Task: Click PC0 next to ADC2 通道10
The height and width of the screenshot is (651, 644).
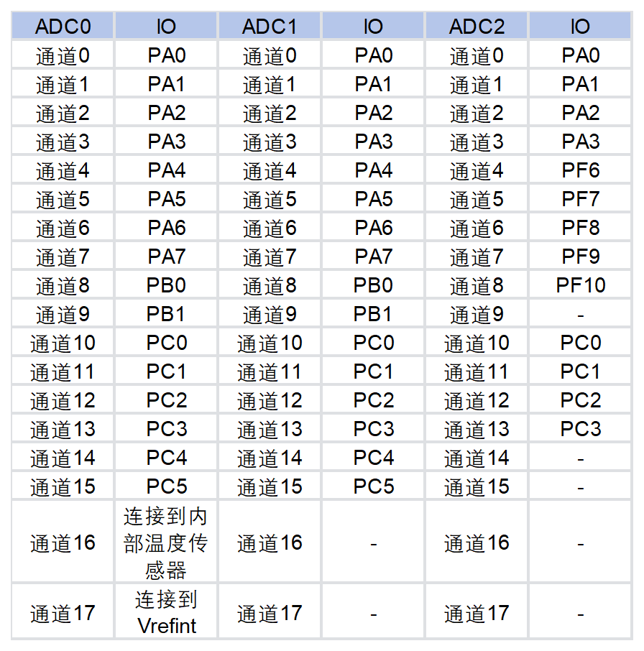Action: 580,342
